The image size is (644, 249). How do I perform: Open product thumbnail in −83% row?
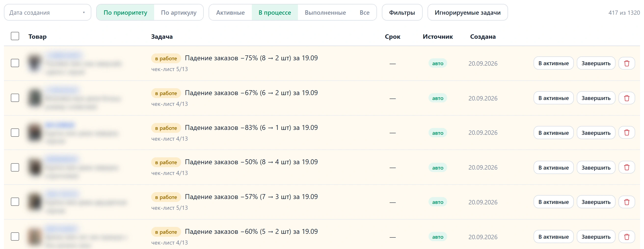point(35,132)
